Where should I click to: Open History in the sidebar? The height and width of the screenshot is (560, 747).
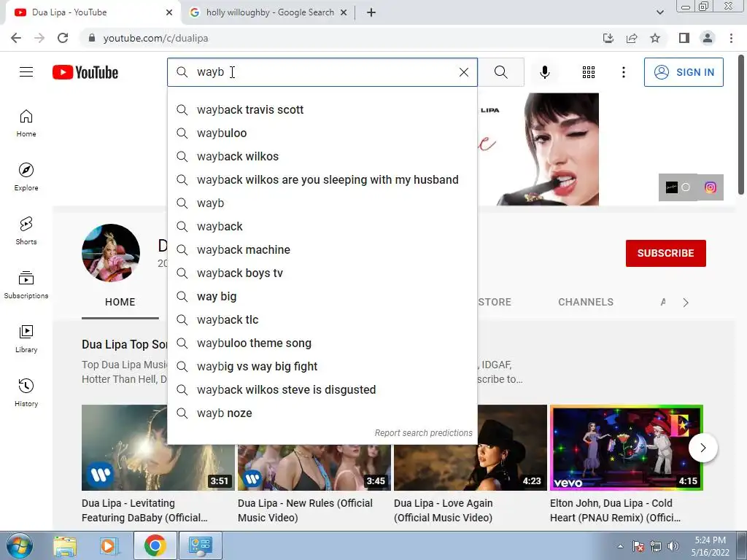tap(26, 393)
